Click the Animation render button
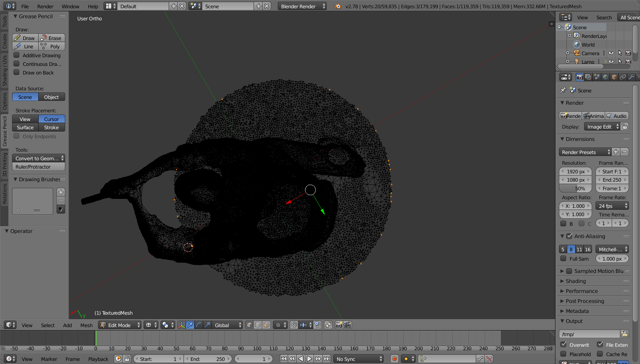 click(594, 116)
